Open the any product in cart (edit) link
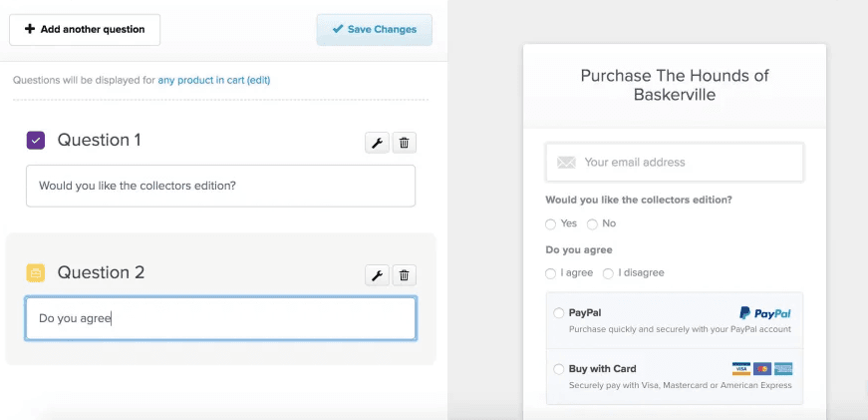The height and width of the screenshot is (420, 868). pyautogui.click(x=214, y=81)
